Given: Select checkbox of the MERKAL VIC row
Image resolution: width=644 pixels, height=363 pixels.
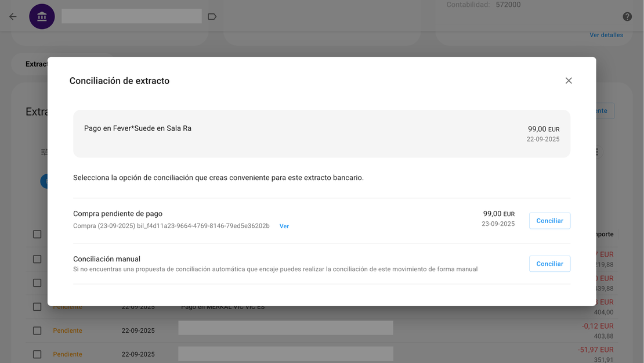Looking at the screenshot, I should pos(37,307).
